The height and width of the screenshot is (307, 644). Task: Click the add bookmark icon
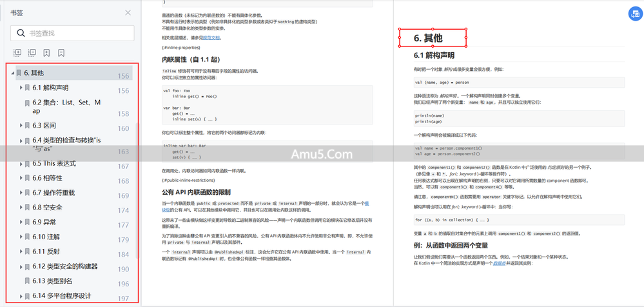tap(47, 53)
